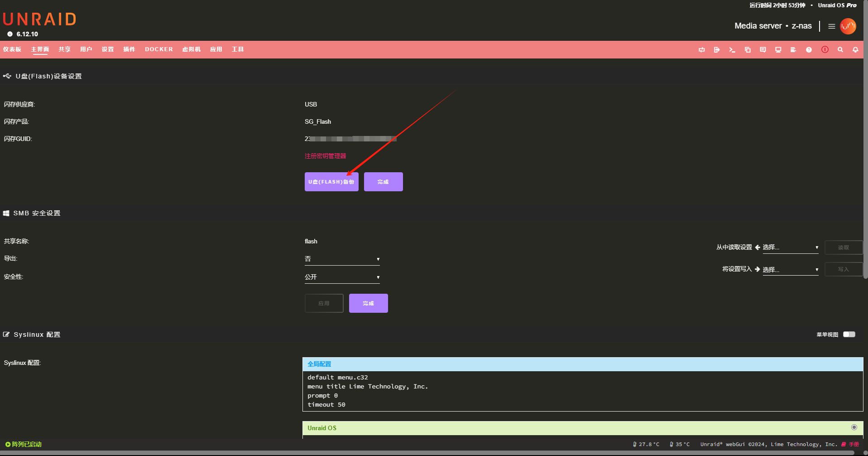The width and height of the screenshot is (868, 456).
Task: Select the Unraid OS radio button
Action: pos(854,427)
